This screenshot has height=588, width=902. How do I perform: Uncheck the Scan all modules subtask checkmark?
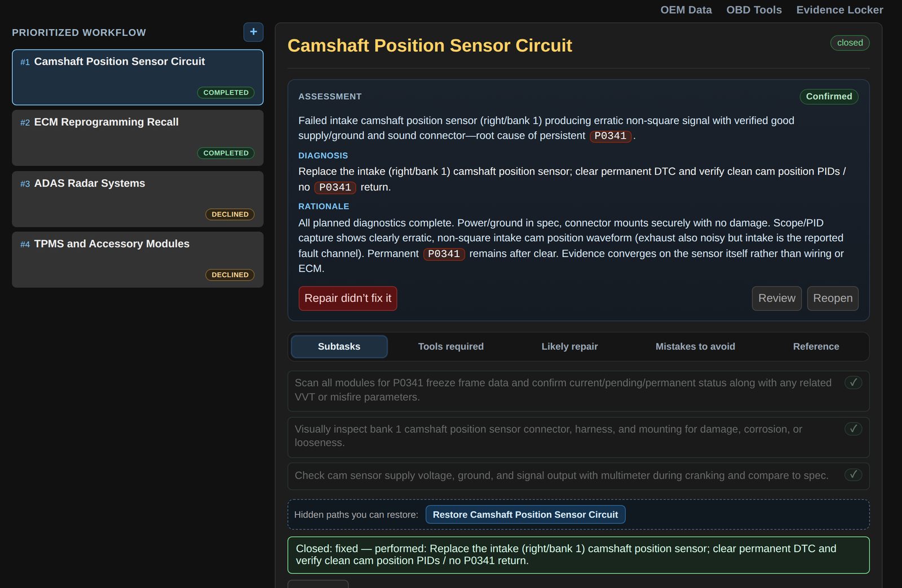[854, 383]
